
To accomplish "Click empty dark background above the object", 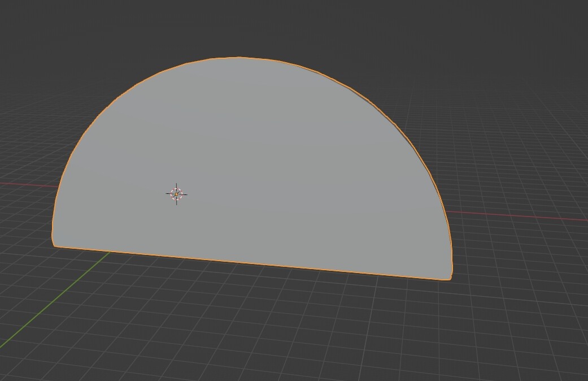I will [293, 26].
